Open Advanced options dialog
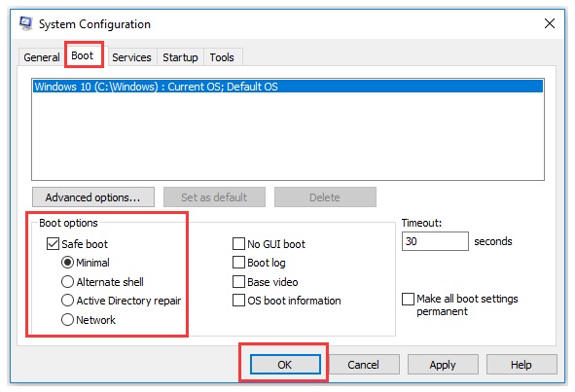 pyautogui.click(x=93, y=197)
